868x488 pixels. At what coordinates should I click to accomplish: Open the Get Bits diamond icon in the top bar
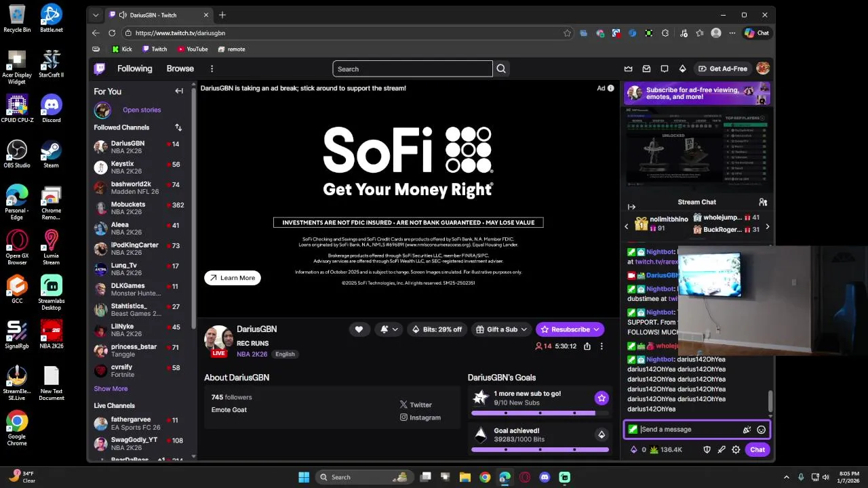683,68
